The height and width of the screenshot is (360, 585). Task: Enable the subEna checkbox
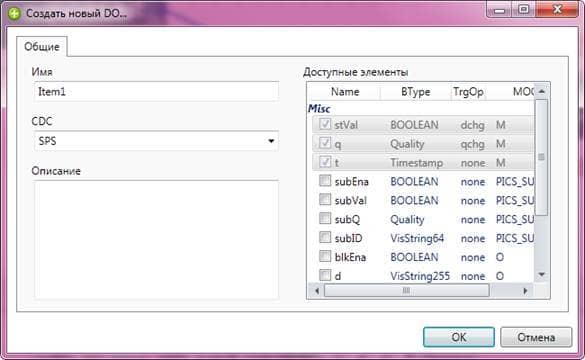coord(325,181)
